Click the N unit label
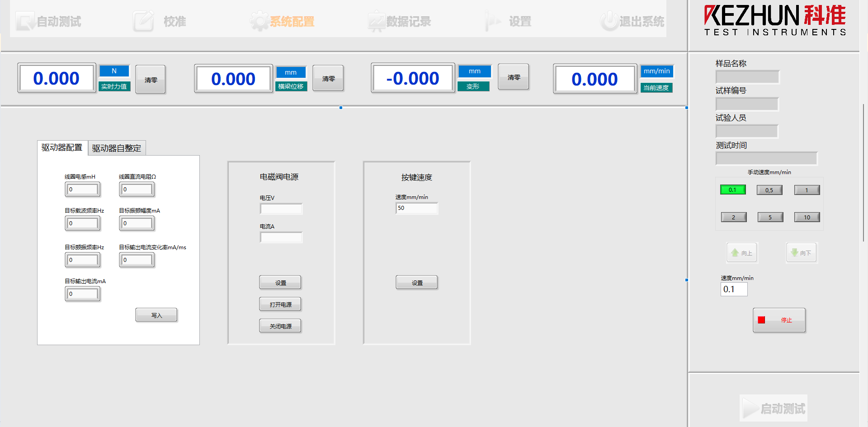Viewport: 868px width, 427px height. click(114, 71)
